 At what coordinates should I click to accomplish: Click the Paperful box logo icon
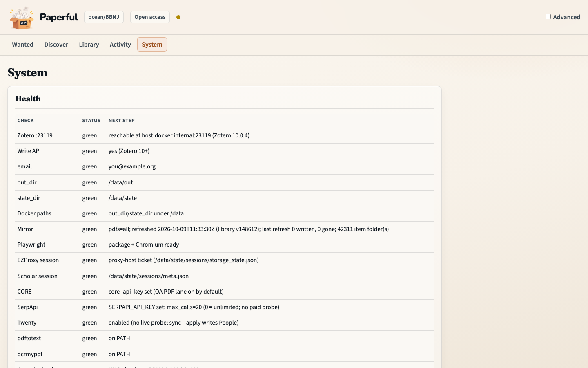click(22, 18)
